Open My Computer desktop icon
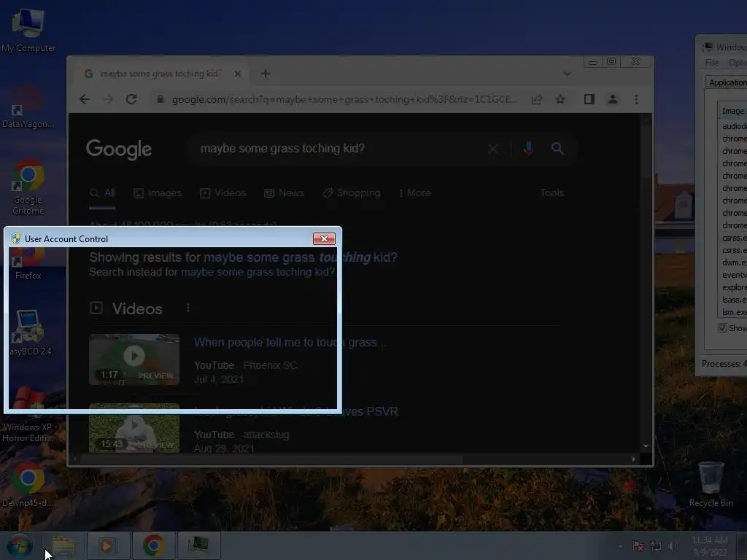747x560 pixels. pos(28,29)
